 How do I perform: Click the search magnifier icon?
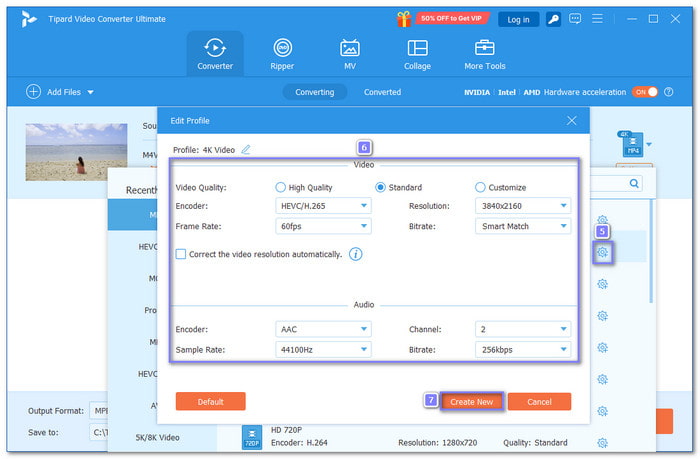point(634,183)
